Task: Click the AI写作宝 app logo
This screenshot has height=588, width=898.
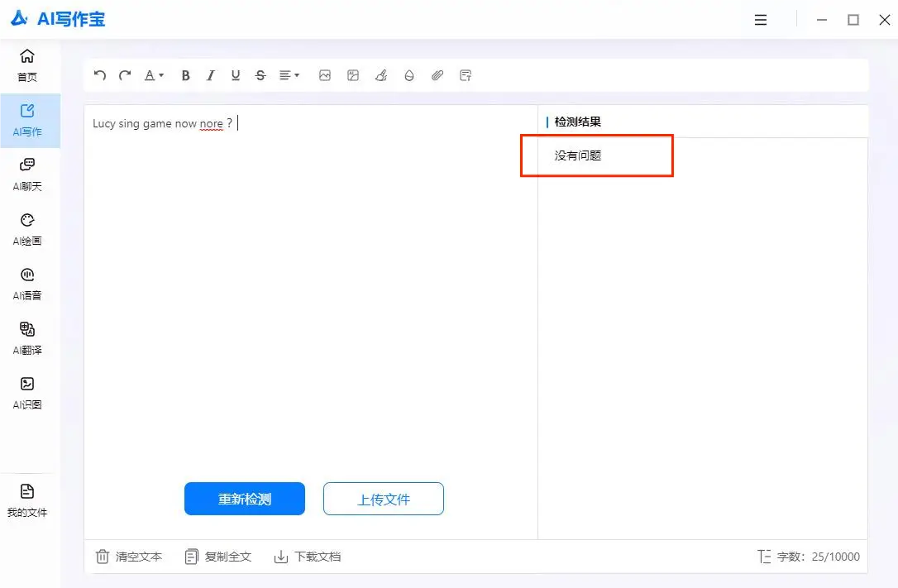Action: point(59,19)
